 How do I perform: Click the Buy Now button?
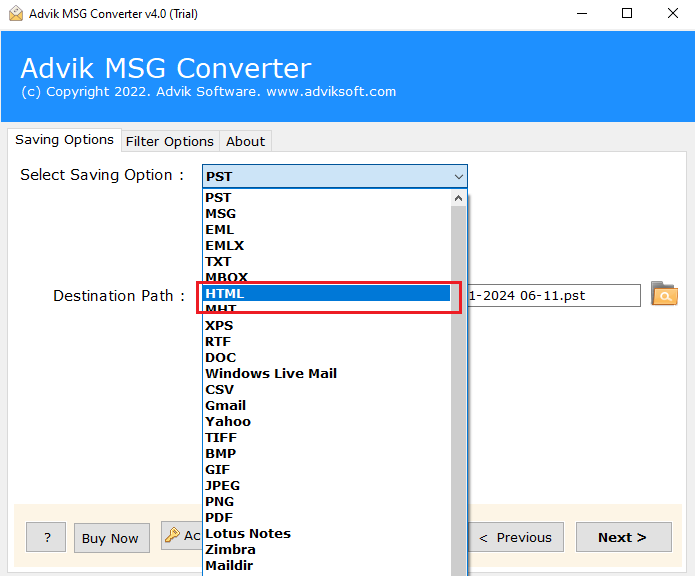pos(110,538)
